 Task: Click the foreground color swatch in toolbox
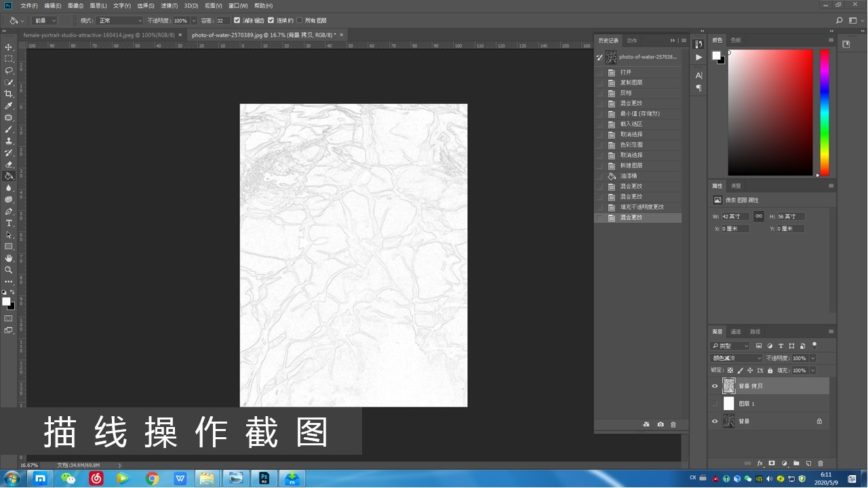pyautogui.click(x=6, y=302)
